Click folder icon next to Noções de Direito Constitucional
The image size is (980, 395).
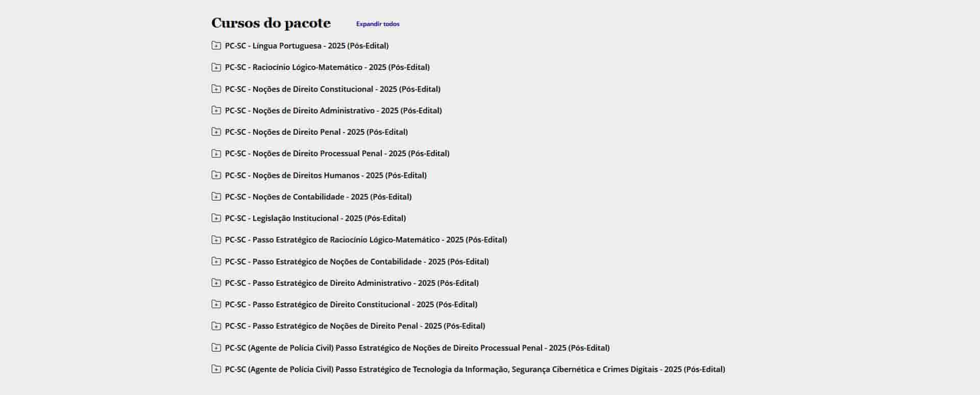(x=216, y=89)
